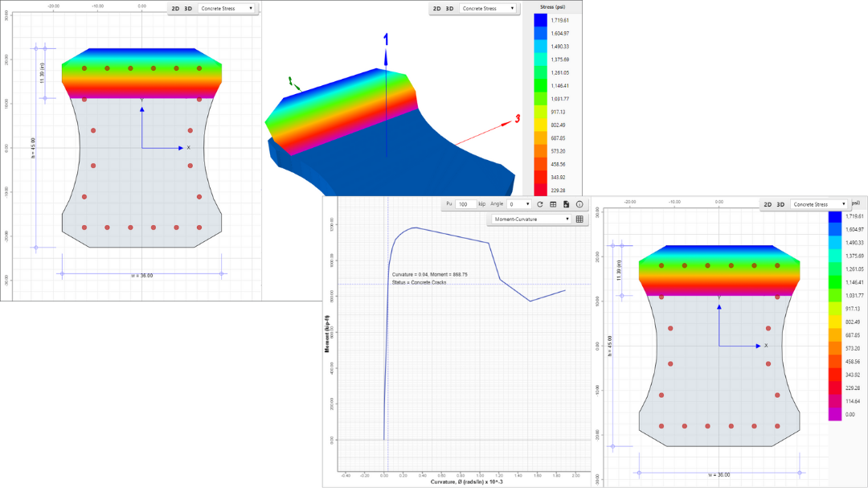Click the red axis 3 label in the 3D view
This screenshot has width=868, height=488.
pos(518,119)
